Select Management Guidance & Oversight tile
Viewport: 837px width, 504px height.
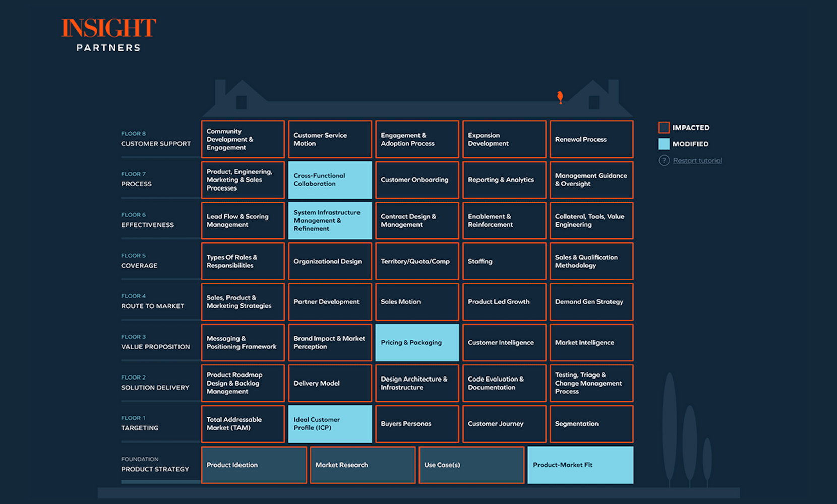591,180
